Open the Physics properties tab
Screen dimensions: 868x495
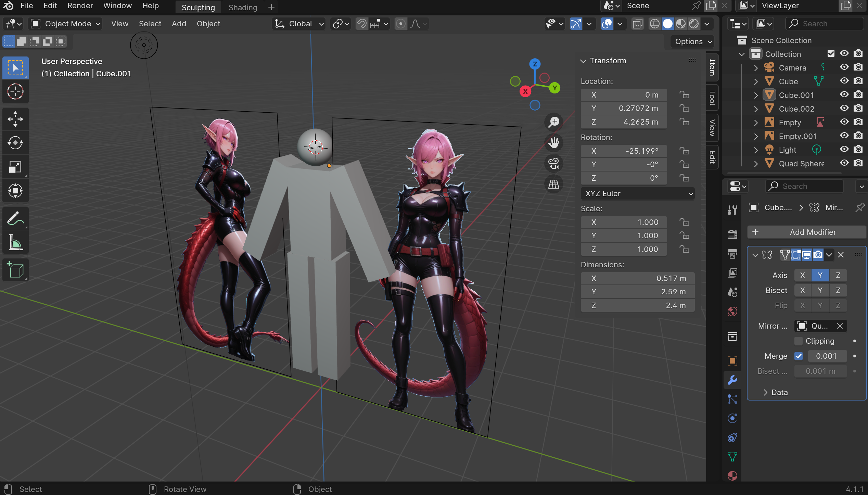(732, 418)
